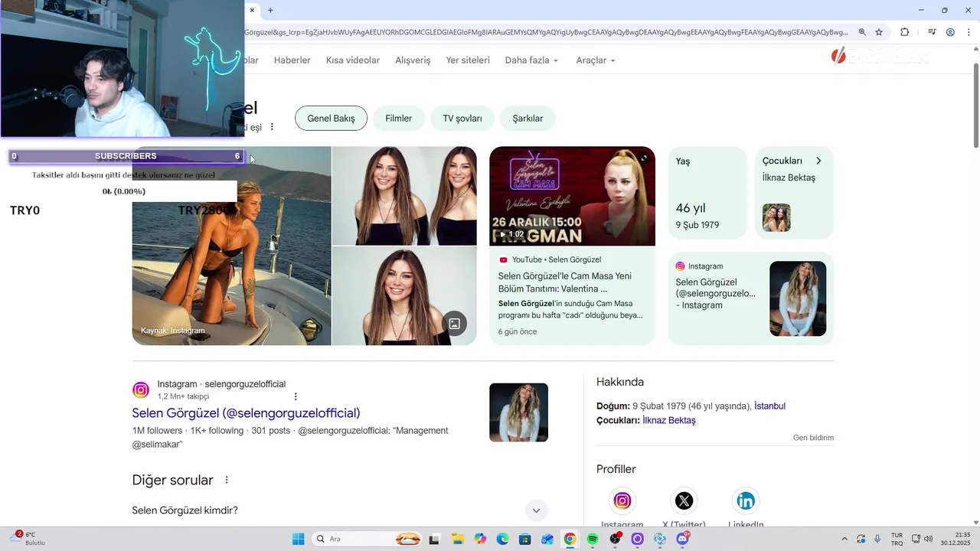
Task: Switch to the Haberler search tab
Action: [x=292, y=60]
